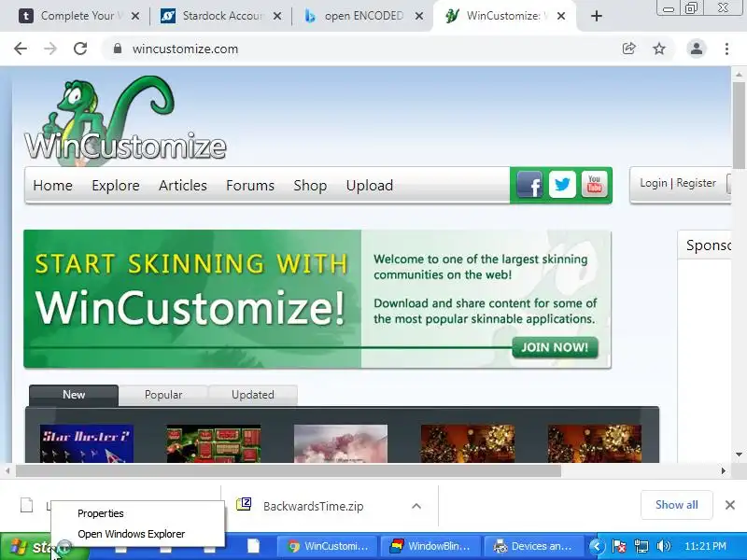Click the blank document quick-launch icon
This screenshot has height=560, width=747.
pyautogui.click(x=253, y=546)
